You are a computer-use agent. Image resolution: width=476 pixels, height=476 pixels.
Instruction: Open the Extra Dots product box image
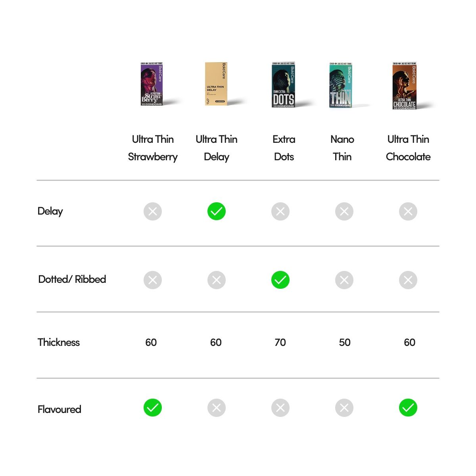coord(284,84)
